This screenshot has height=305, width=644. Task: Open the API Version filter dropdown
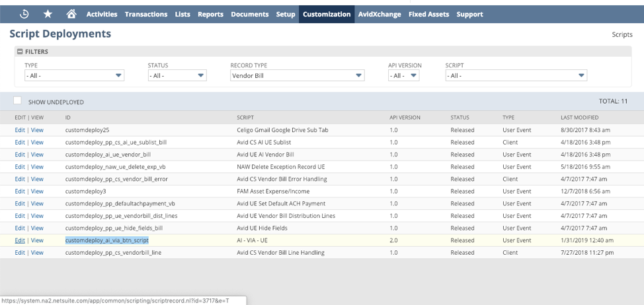[404, 75]
